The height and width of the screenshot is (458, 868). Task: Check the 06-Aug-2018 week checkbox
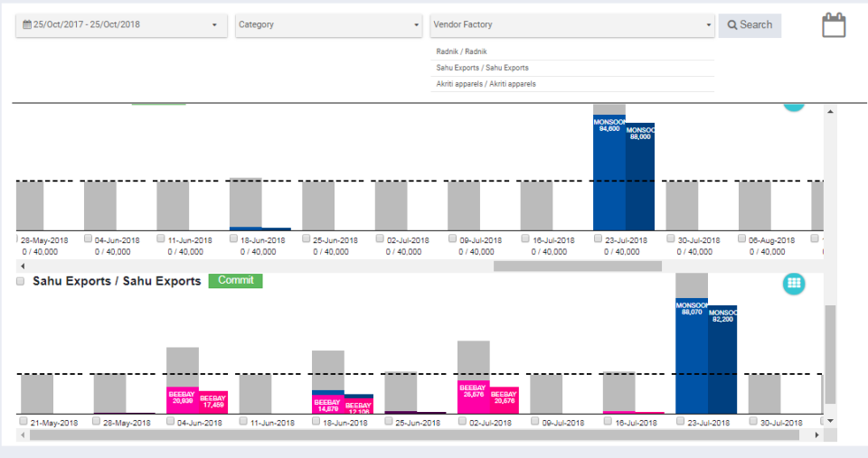[742, 239]
